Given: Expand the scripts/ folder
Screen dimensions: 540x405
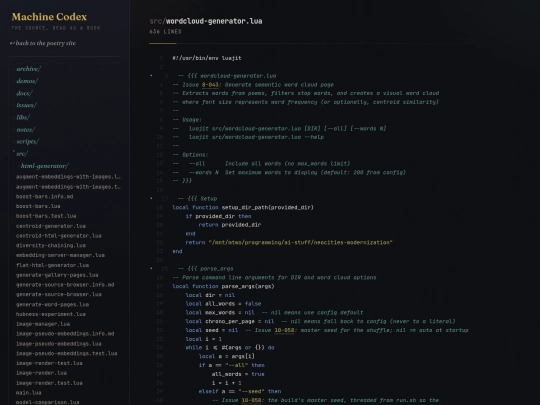Looking at the screenshot, I should [28, 142].
